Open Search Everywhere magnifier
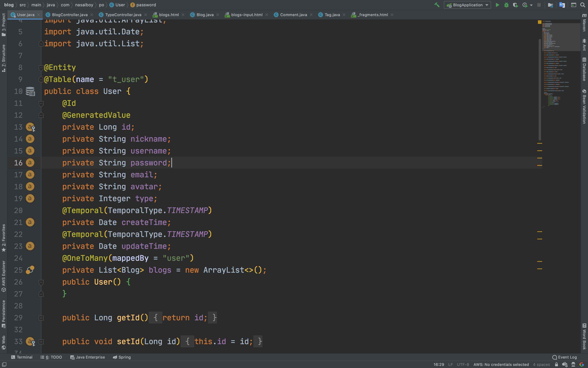The image size is (588, 368). coord(583,5)
